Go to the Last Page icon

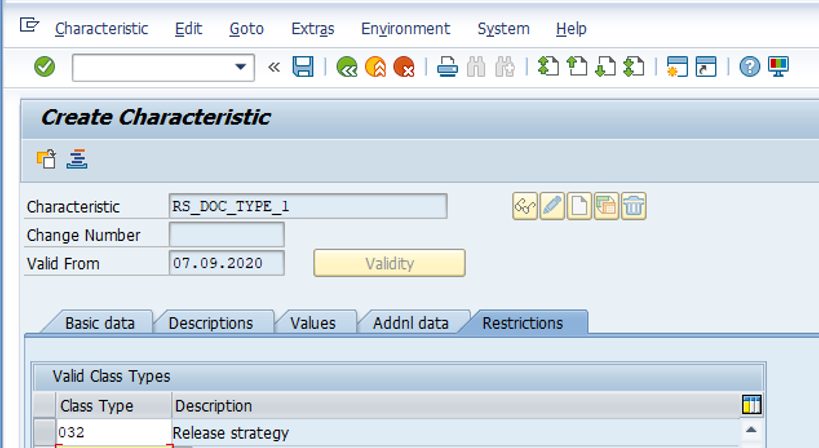(x=634, y=67)
